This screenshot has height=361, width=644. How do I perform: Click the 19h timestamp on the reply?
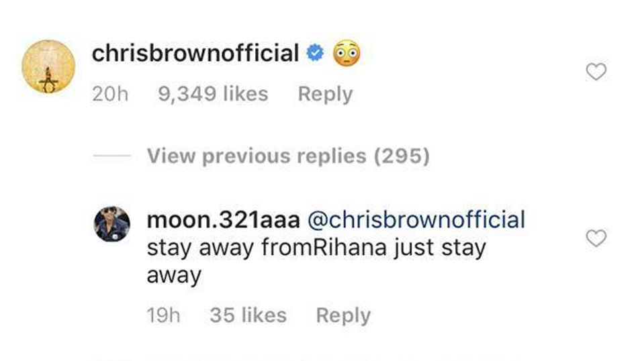[x=163, y=315]
